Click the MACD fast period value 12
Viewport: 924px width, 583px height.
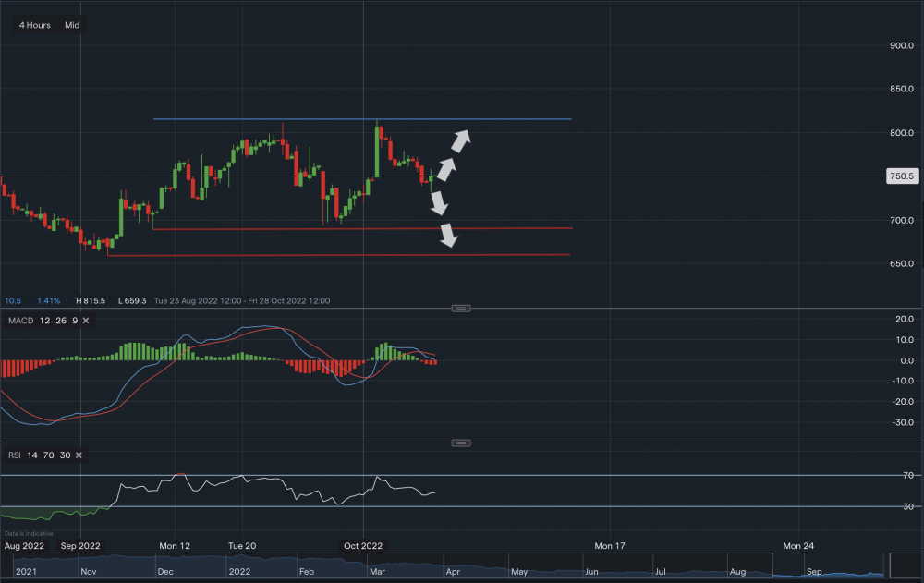click(44, 320)
